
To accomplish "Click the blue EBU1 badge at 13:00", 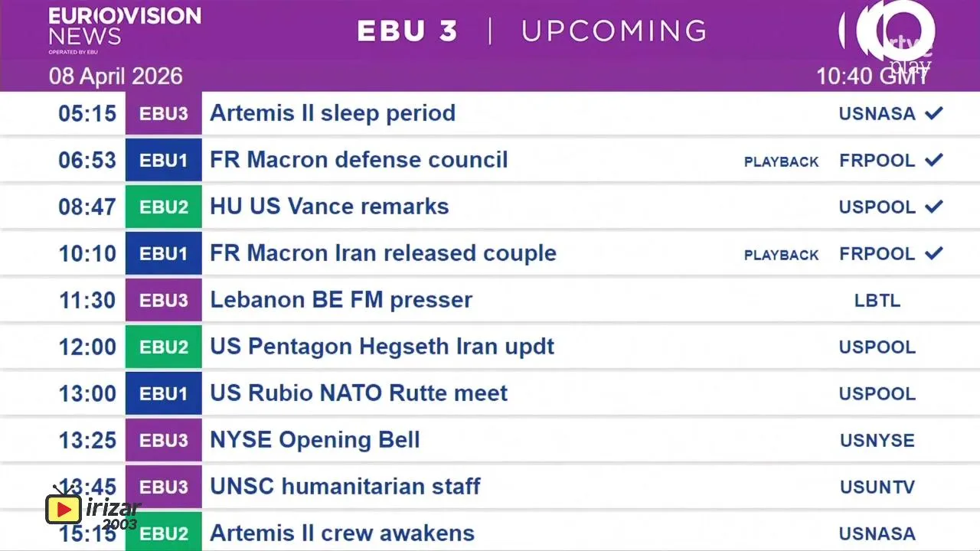I will point(163,393).
